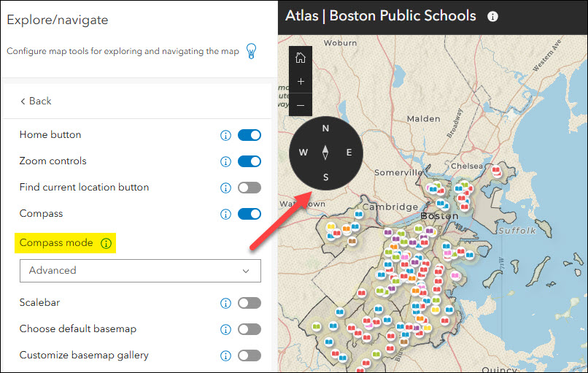The image size is (588, 373).
Task: Open info for Scalebar setting
Action: tap(225, 303)
